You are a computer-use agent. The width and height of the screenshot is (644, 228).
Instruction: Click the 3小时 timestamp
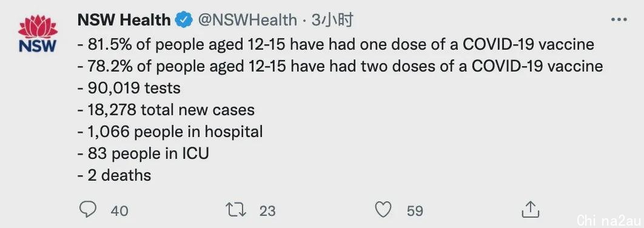332,20
